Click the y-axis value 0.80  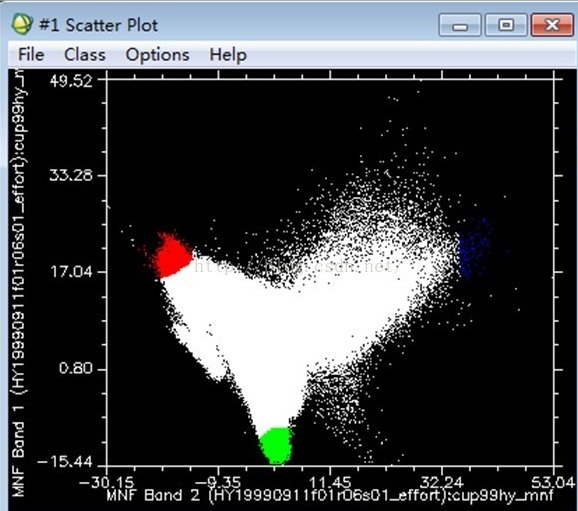[x=76, y=368]
